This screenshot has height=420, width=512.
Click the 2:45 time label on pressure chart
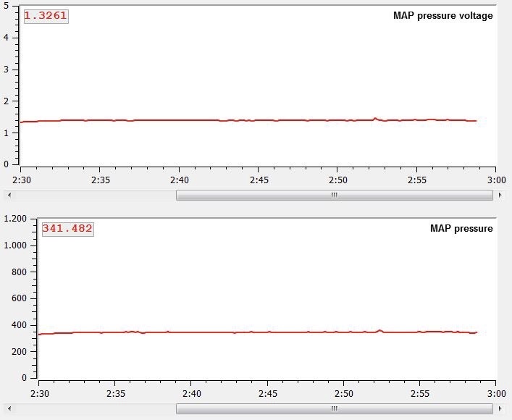tap(267, 393)
